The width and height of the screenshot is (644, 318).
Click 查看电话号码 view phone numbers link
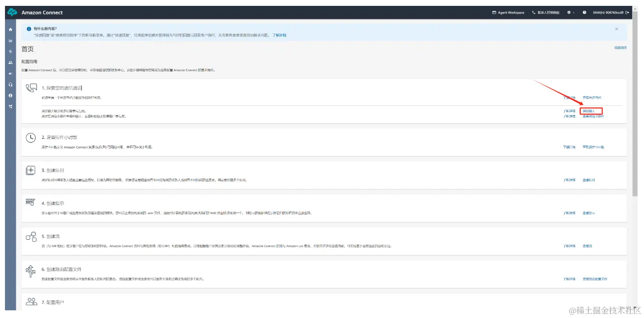coord(592,98)
